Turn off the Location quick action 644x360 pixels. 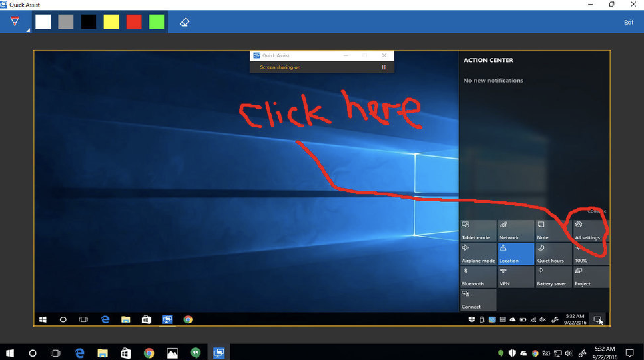[x=516, y=254]
